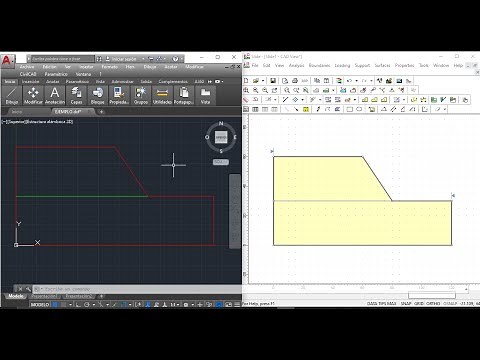Click the Zoom All icon in Slide
Screen dimensions: 480x360
tap(246, 90)
